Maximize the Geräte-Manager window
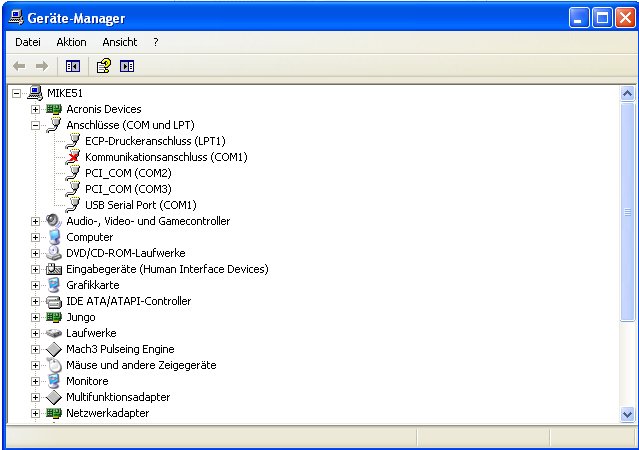639x450 pixels. tap(602, 18)
